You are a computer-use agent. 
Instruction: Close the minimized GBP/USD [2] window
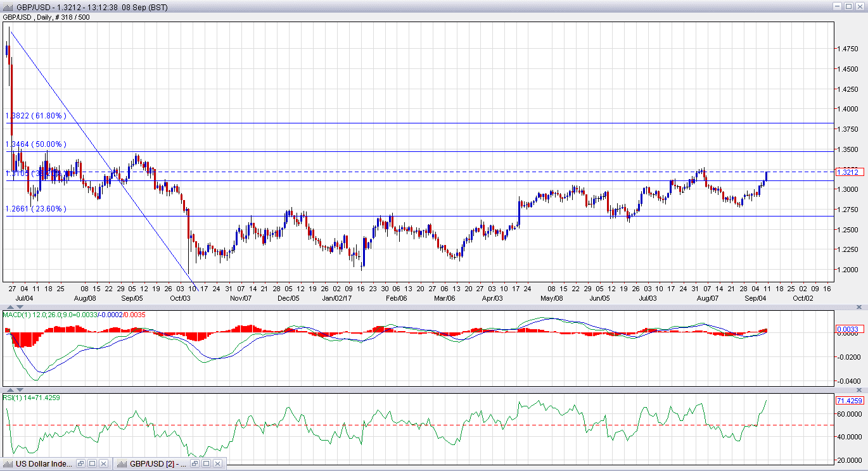point(216,464)
